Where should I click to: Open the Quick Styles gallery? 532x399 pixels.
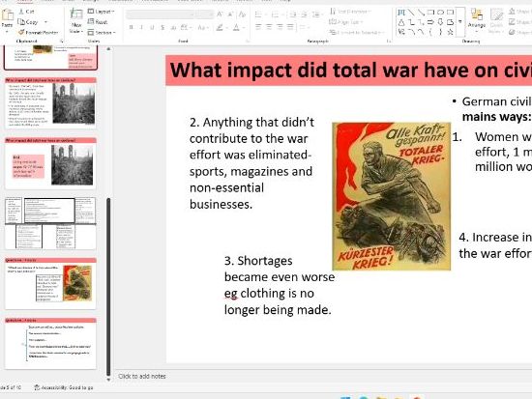(496, 21)
